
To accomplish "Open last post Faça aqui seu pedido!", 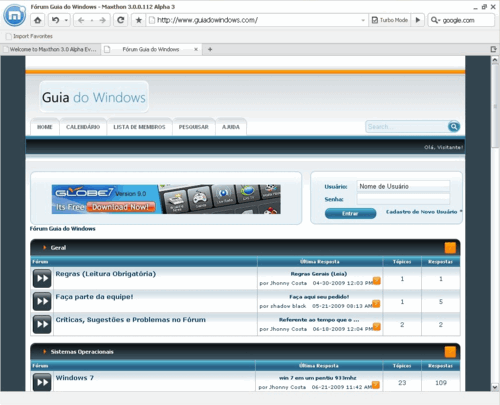I will [x=319, y=297].
